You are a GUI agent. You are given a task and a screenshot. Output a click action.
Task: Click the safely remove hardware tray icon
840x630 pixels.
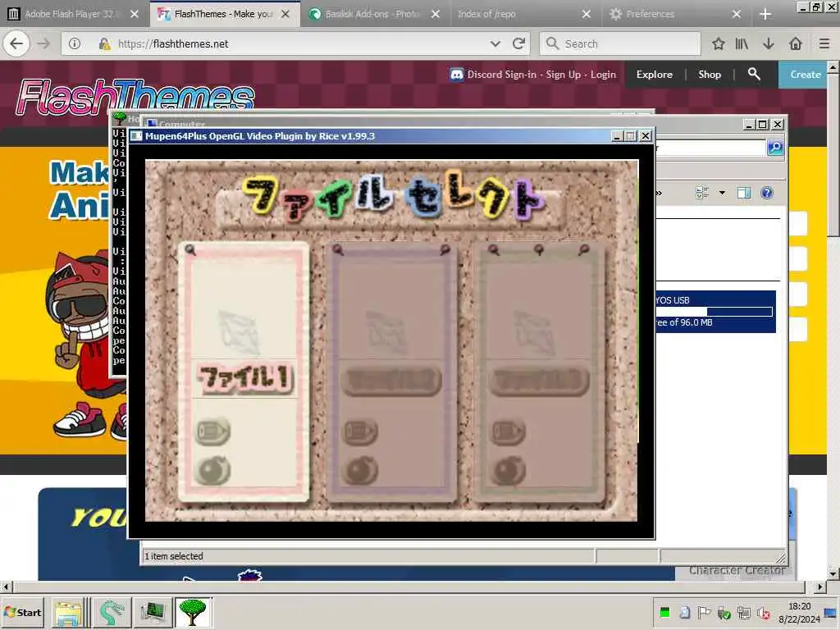(724, 613)
